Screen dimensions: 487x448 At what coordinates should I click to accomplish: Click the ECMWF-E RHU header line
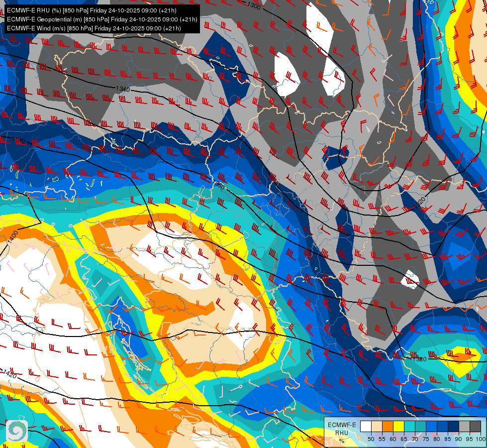pyautogui.click(x=92, y=10)
